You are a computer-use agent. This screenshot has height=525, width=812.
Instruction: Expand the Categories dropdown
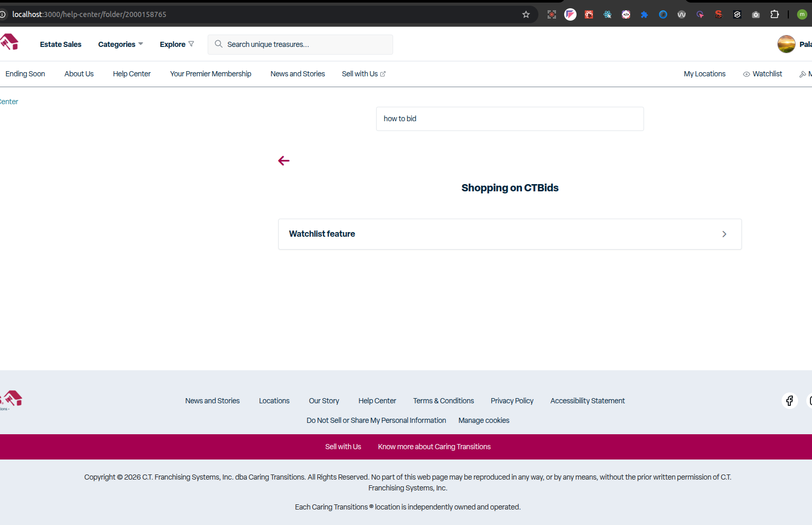tap(121, 44)
